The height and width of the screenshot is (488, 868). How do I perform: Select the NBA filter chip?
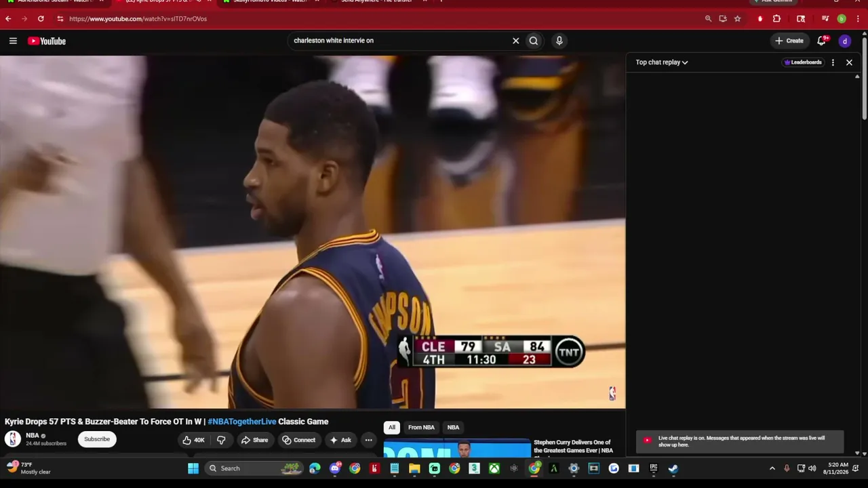(x=453, y=428)
